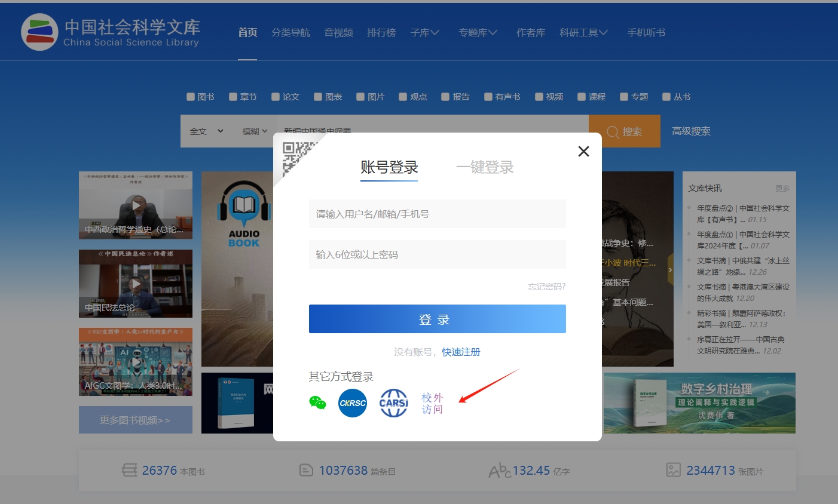Screen dimensions: 838x504
Task: Play the 中国民法总论 video
Action: [136, 284]
